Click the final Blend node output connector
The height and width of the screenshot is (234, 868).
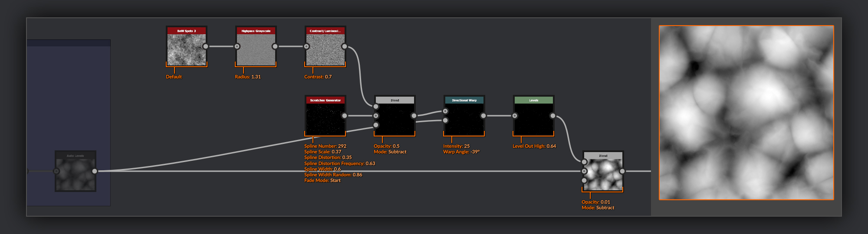(x=622, y=171)
